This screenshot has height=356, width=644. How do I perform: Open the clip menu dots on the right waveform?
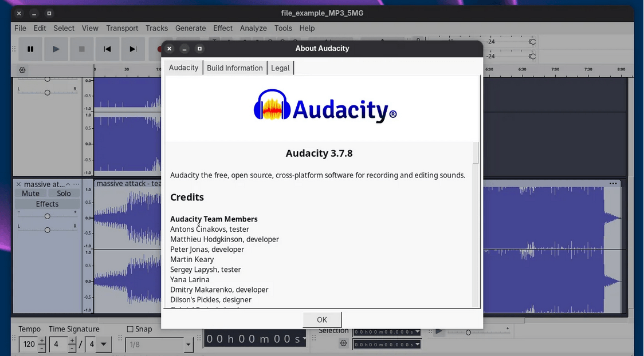tap(613, 183)
